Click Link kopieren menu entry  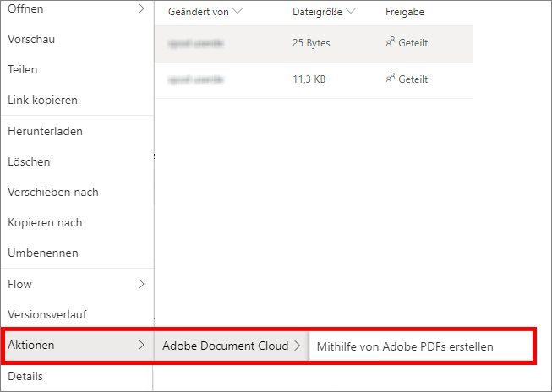pyautogui.click(x=42, y=100)
